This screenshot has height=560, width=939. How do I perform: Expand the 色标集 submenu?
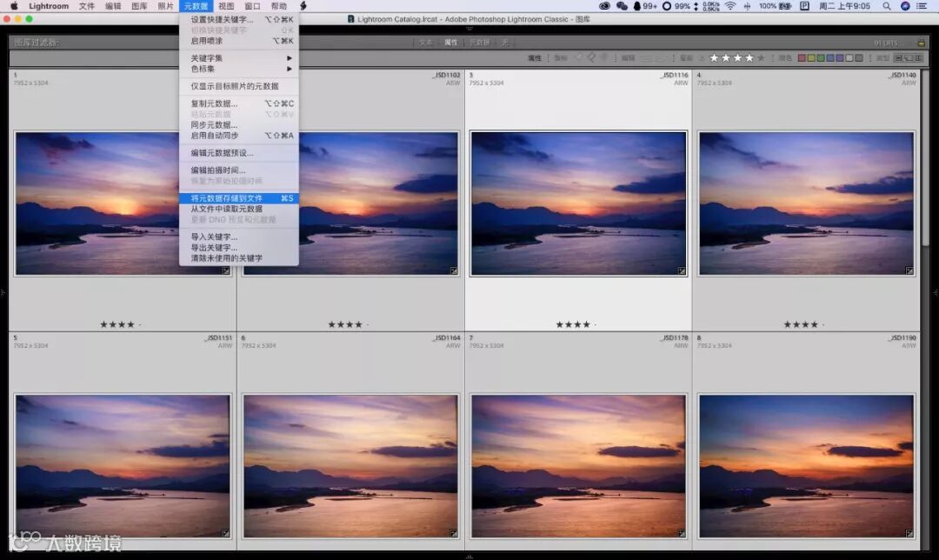(x=203, y=69)
